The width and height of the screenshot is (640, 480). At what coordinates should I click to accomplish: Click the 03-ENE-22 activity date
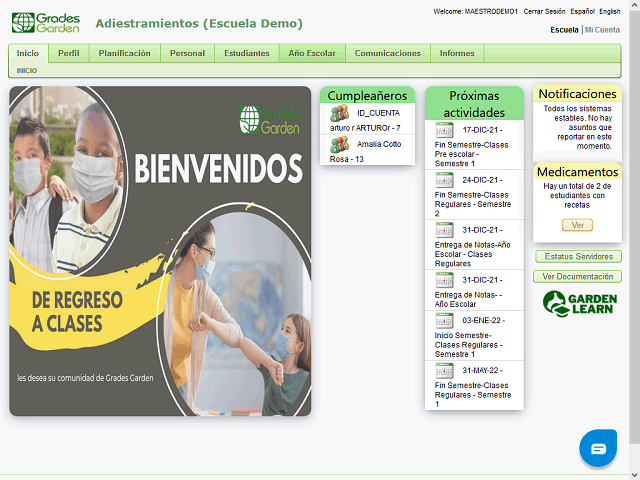tap(483, 321)
